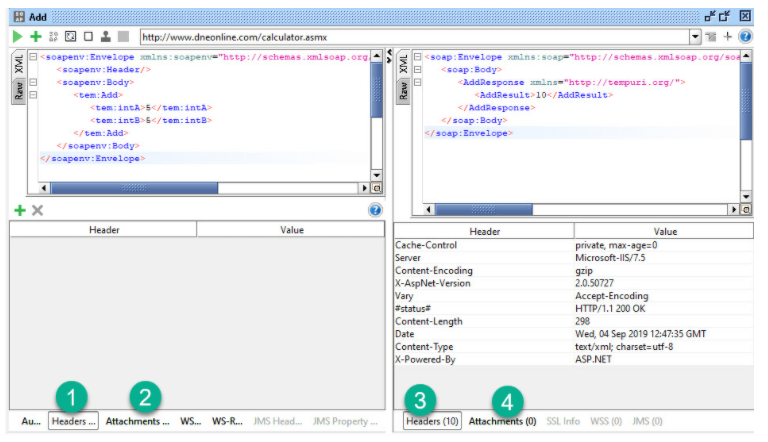The height and width of the screenshot is (442, 768).
Task: Open the endpoint URL dropdown arrow
Action: click(x=695, y=37)
